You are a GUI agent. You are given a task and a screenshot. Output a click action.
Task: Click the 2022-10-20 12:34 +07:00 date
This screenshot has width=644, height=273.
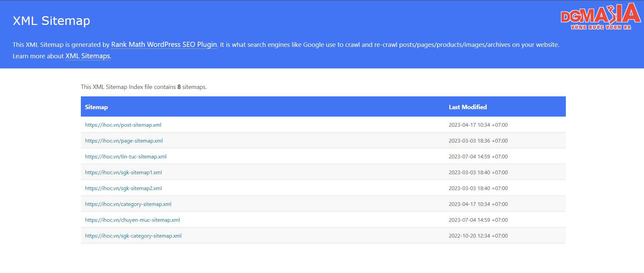coord(478,236)
